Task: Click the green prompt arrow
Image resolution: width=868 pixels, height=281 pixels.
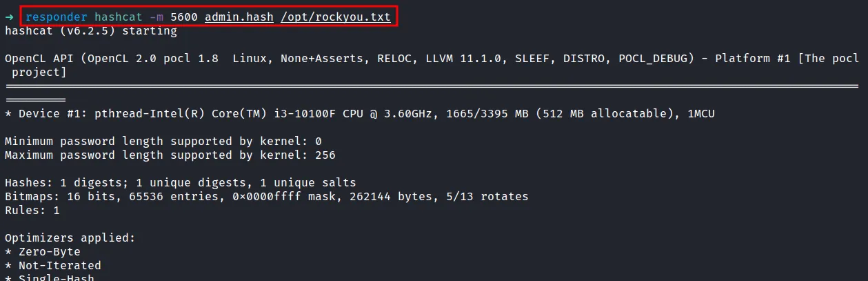Action: [9, 17]
